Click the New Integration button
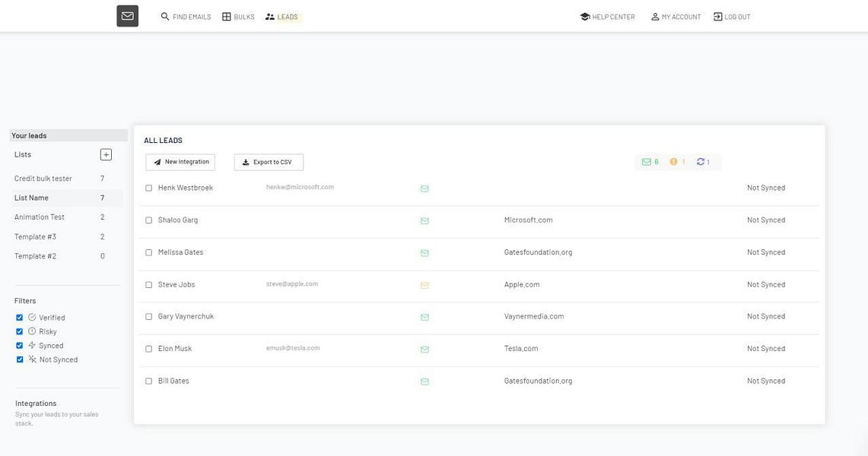This screenshot has height=456, width=868. point(180,162)
